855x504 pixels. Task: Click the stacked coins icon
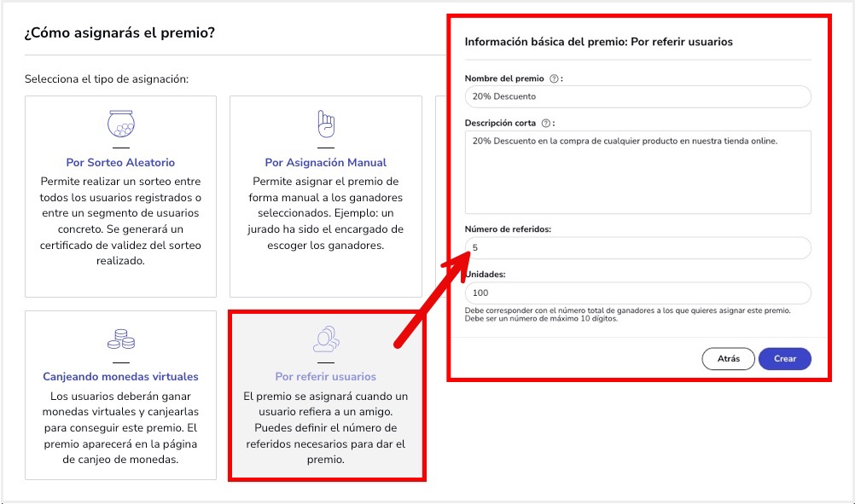coord(120,339)
